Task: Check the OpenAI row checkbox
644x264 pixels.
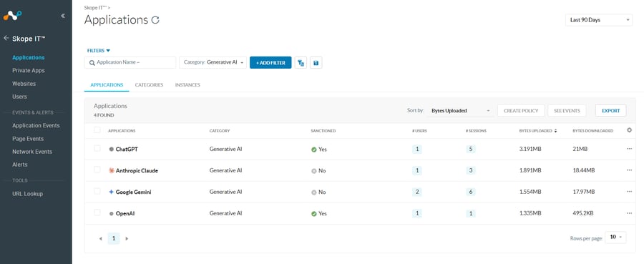Action: coord(97,212)
